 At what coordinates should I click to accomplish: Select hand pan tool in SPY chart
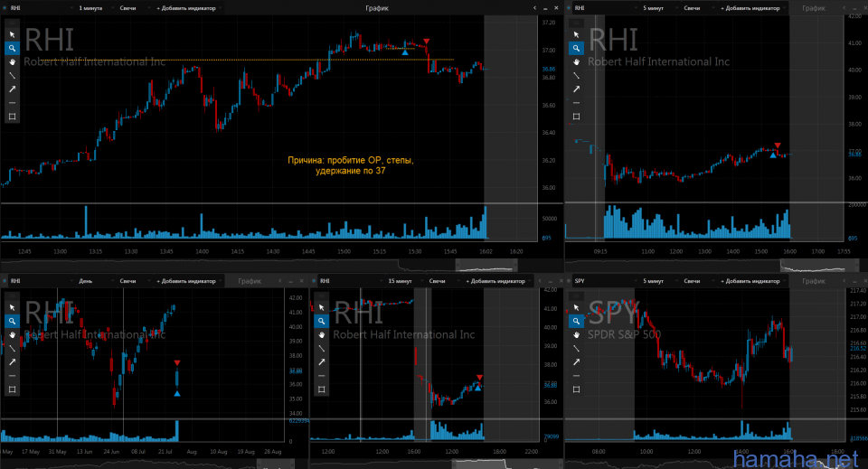pyautogui.click(x=576, y=334)
